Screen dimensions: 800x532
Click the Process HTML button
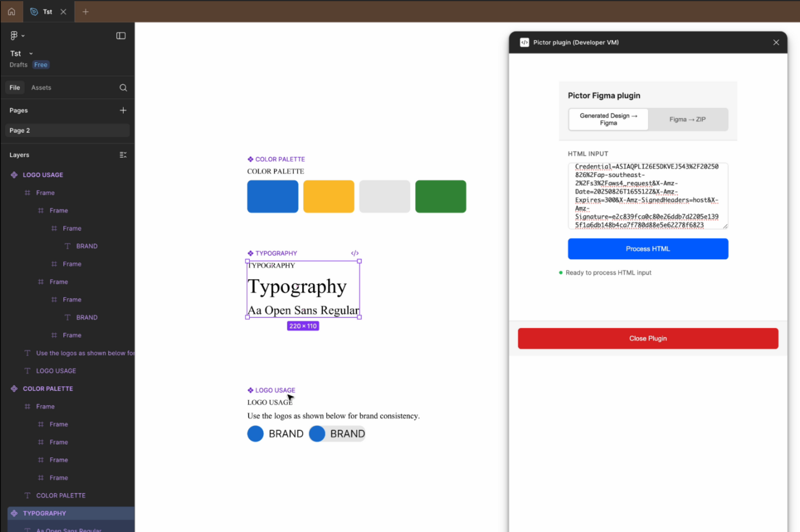click(647, 249)
